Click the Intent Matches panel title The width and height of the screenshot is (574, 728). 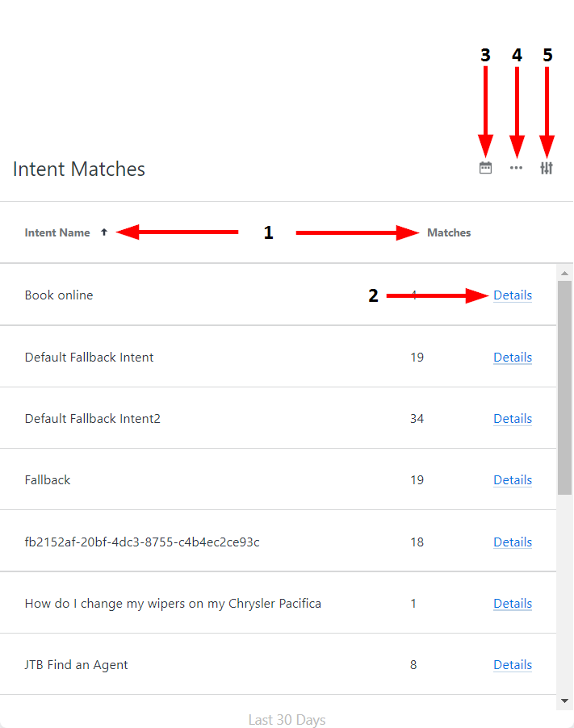[79, 169]
